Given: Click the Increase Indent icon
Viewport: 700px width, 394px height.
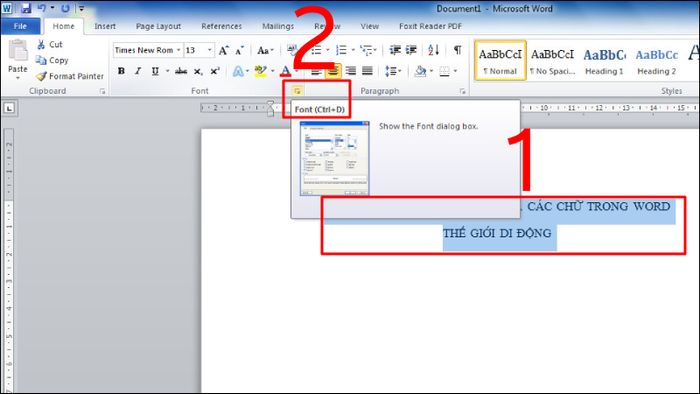Looking at the screenshot, I should pyautogui.click(x=411, y=50).
